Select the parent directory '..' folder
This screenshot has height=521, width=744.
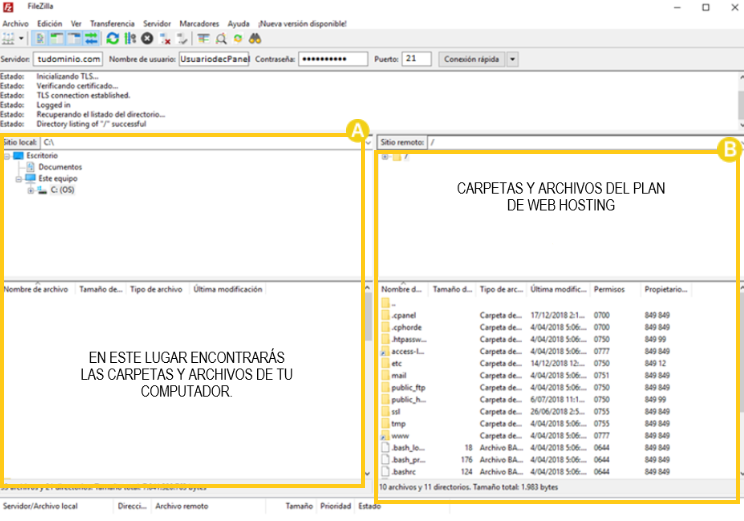click(x=389, y=303)
